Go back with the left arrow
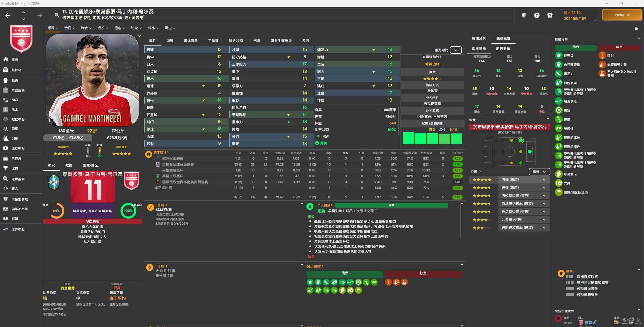This screenshot has height=327, width=644. tap(8, 15)
